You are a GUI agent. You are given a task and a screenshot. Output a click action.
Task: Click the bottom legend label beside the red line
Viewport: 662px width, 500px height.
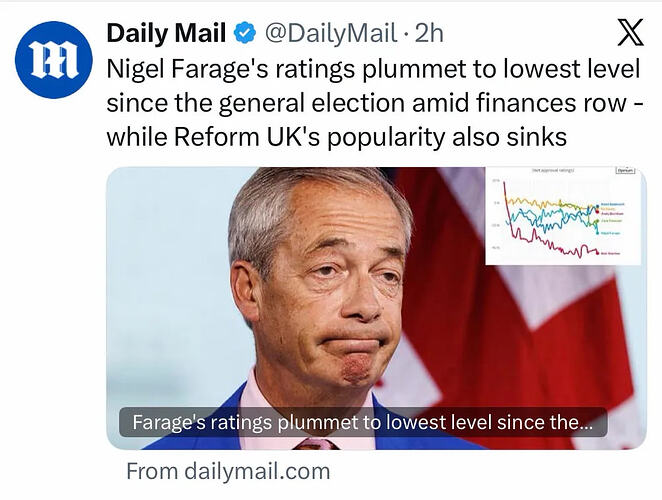coord(610,253)
